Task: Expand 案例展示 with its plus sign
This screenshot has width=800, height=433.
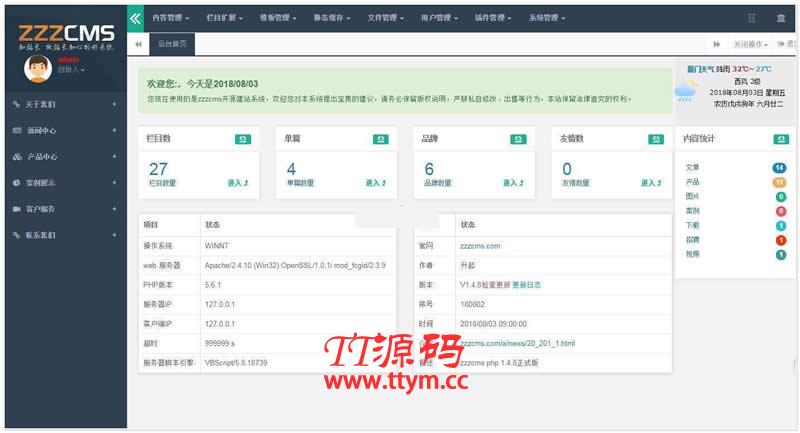Action: (114, 183)
